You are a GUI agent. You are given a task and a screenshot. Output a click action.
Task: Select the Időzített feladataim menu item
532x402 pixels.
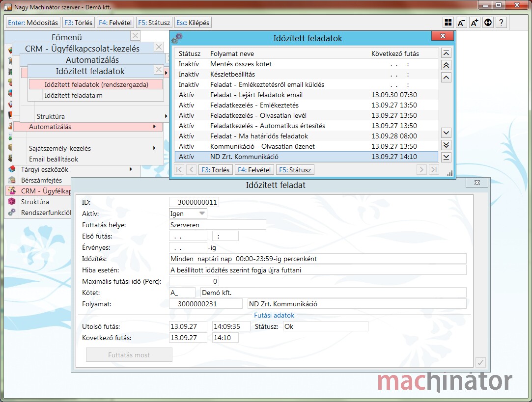click(x=73, y=95)
